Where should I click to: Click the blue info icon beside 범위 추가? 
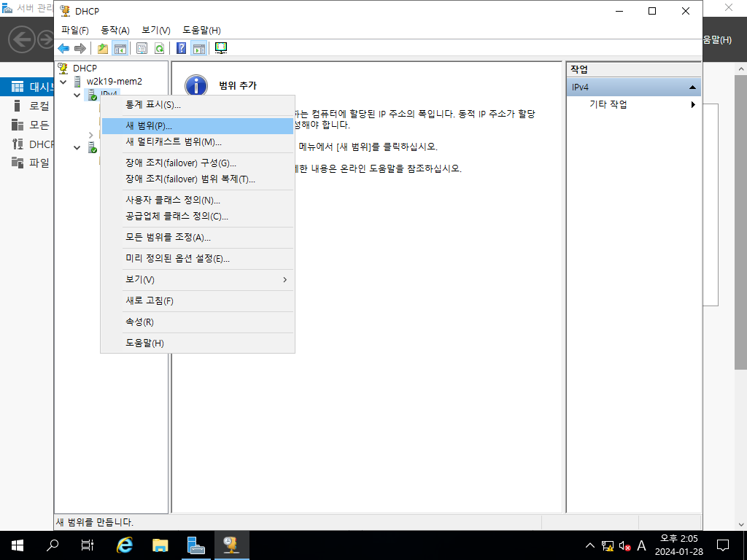pos(196,87)
